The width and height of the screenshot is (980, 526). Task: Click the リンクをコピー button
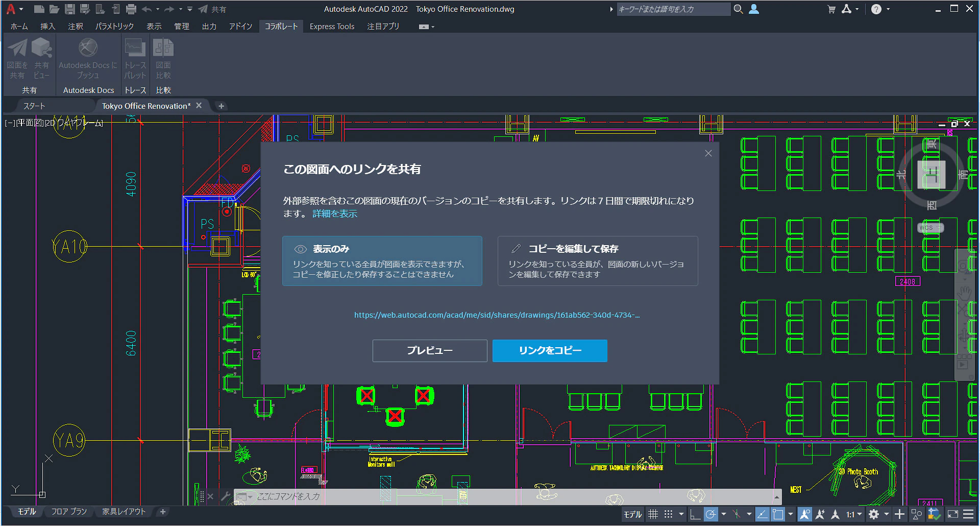[550, 350]
